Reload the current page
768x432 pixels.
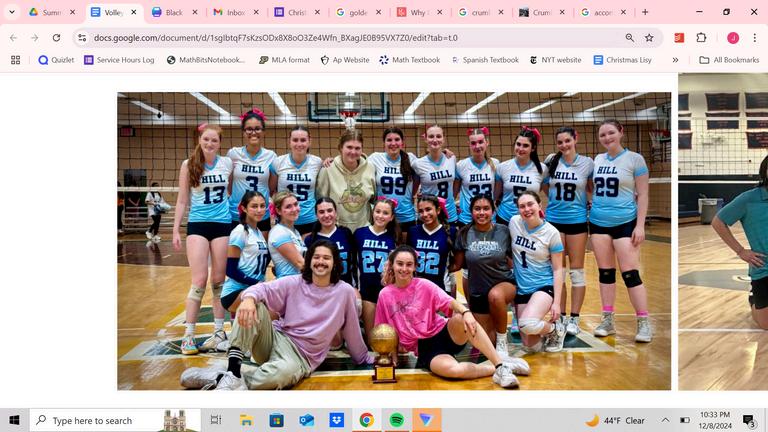(x=56, y=38)
